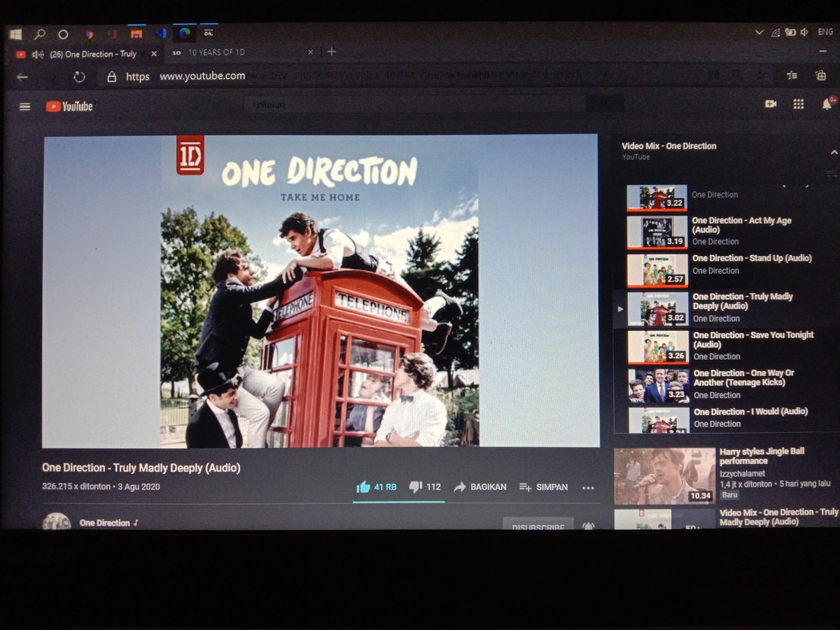Select Truly Madly Deeply (Audio) playlist item

click(x=726, y=308)
